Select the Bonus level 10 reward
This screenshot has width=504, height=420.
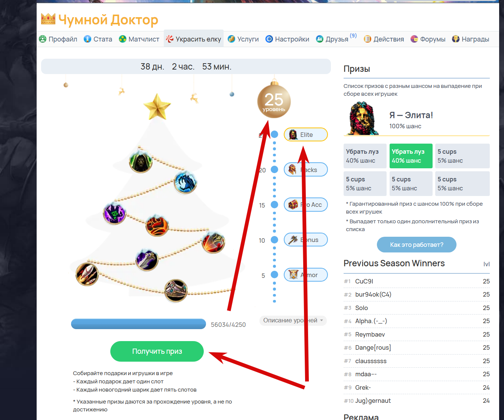[x=306, y=240]
